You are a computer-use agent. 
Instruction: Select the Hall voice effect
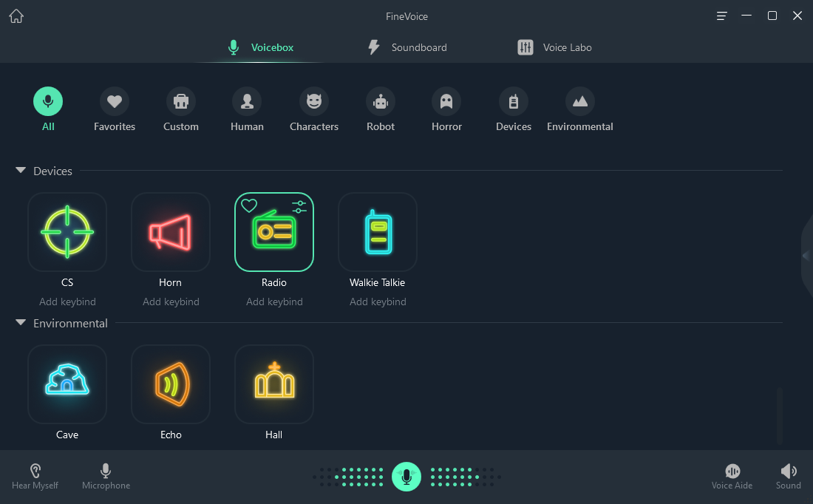274,384
